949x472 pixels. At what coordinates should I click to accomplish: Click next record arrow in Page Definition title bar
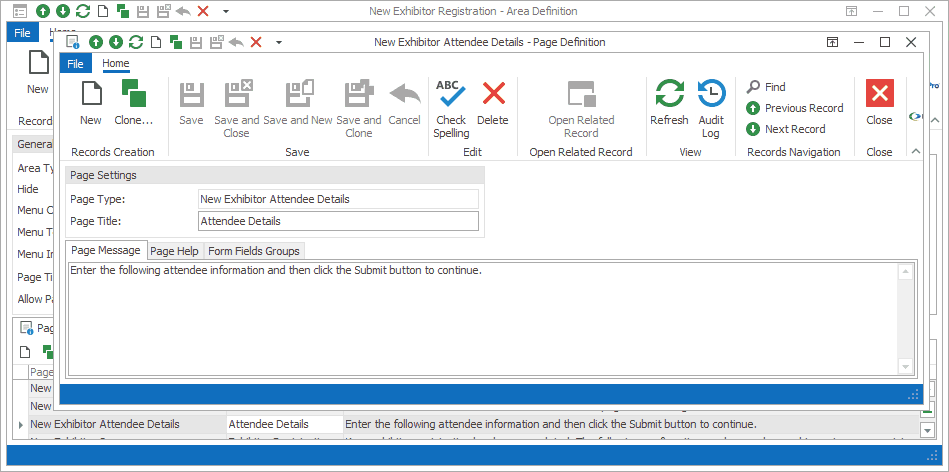[116, 42]
